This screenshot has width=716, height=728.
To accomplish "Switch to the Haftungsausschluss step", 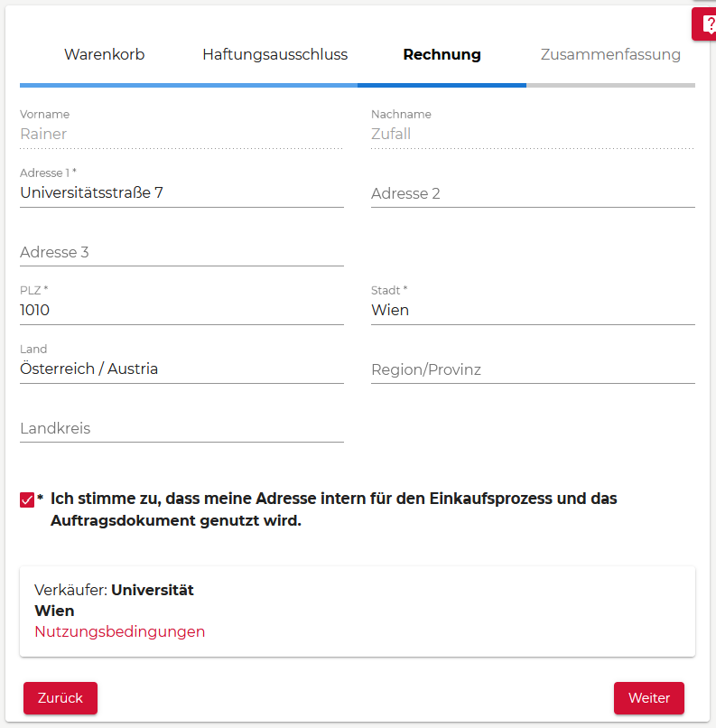I will pos(274,54).
